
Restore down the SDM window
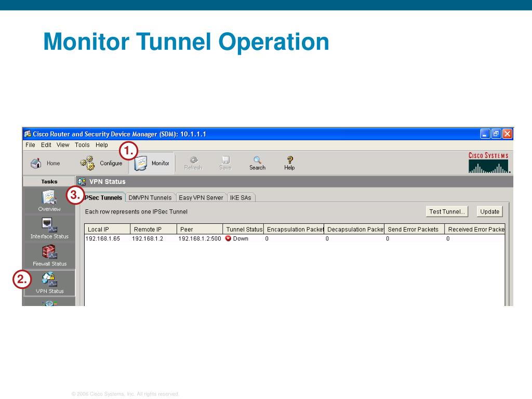(x=496, y=134)
